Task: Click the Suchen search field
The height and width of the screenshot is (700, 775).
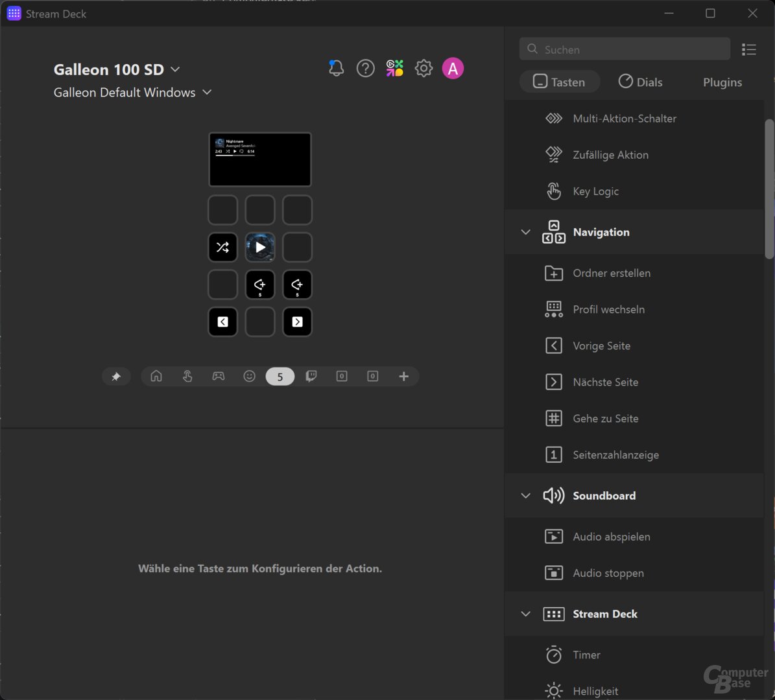Action: click(624, 49)
